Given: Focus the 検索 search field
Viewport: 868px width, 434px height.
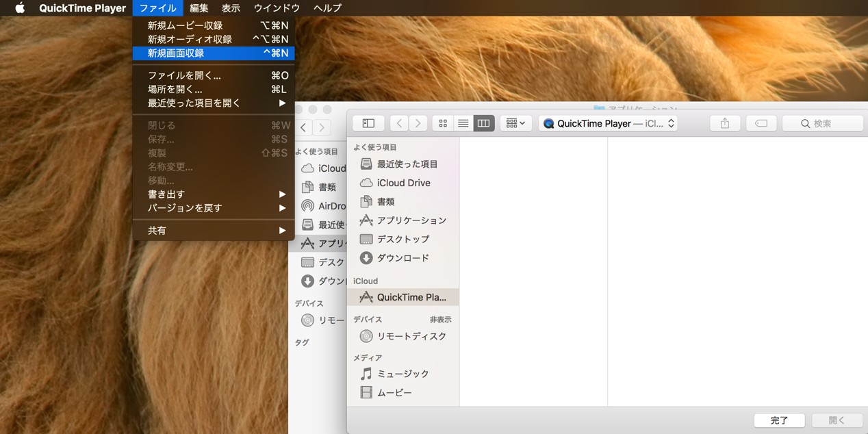Looking at the screenshot, I should coord(823,123).
